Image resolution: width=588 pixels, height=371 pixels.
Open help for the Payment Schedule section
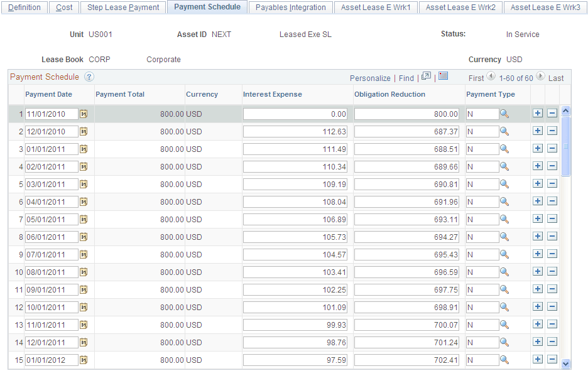(89, 77)
